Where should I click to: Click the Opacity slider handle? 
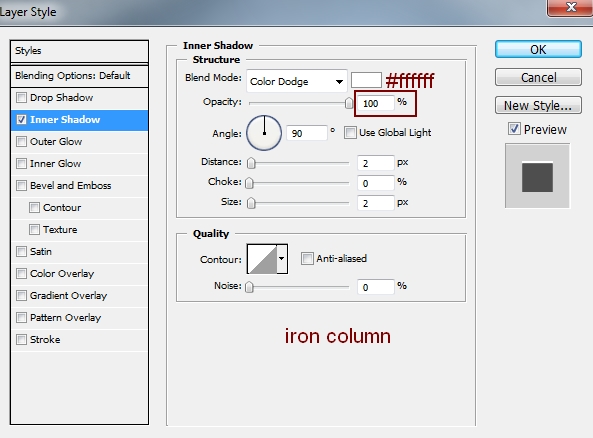tap(349, 103)
